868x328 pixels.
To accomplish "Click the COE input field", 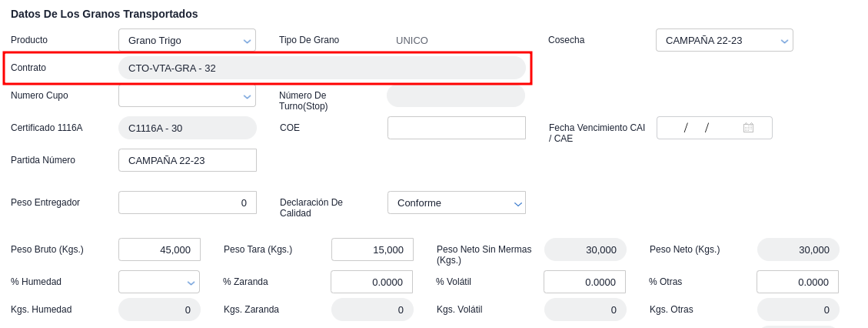I will (x=456, y=128).
